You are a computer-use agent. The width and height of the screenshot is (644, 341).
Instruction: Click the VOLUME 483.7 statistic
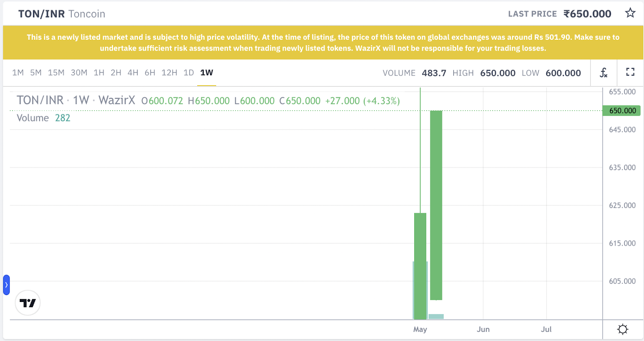pos(414,73)
